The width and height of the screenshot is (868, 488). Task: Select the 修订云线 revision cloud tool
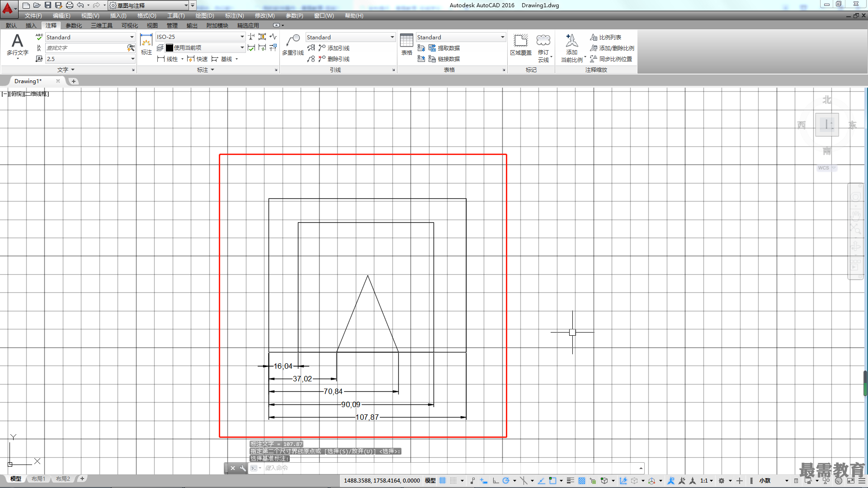[543, 48]
